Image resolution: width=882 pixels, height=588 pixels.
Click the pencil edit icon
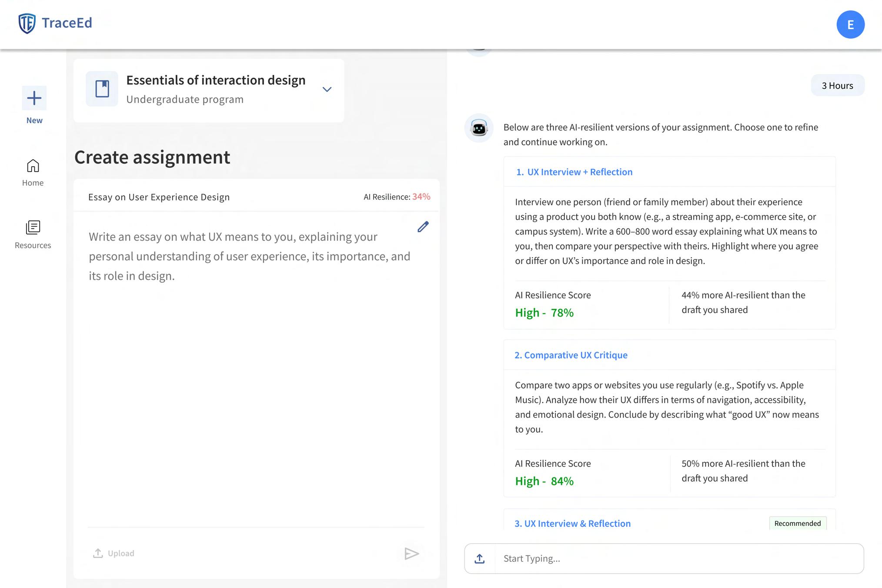(x=423, y=227)
